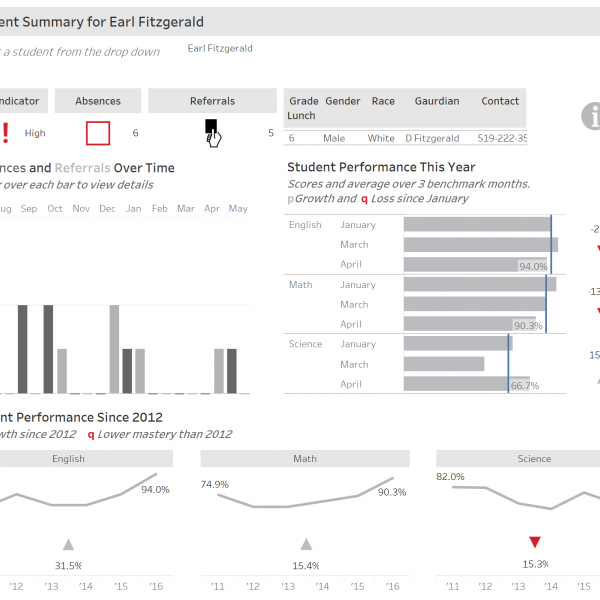Screen dimensions: 600x600
Task: Click the Science January score bar
Action: [x=458, y=343]
